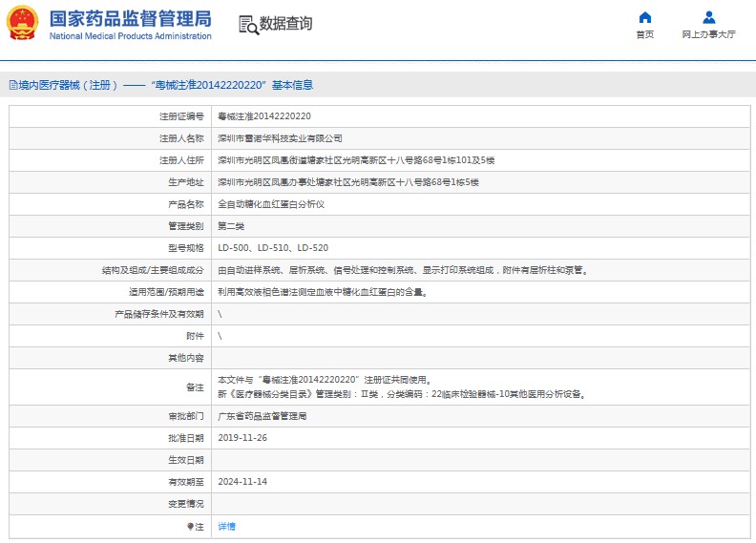The height and width of the screenshot is (543, 756).
Task: Click the 产品名称 label
Action: 186,204
